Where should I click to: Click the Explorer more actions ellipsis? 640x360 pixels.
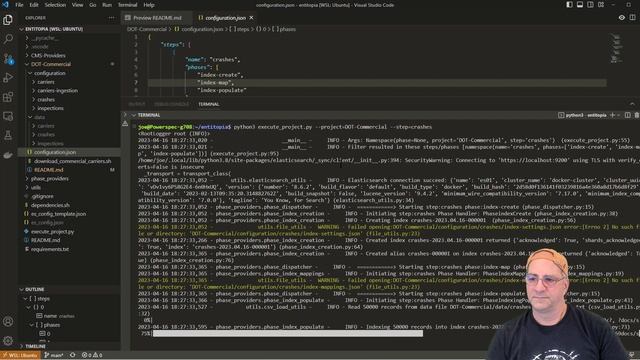(112, 18)
